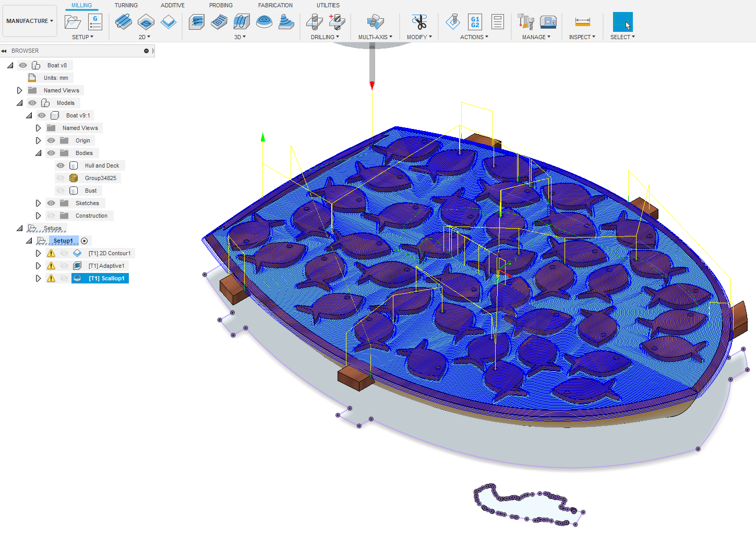Click the Measure ruler icon
This screenshot has height=534, width=756.
[x=582, y=22]
